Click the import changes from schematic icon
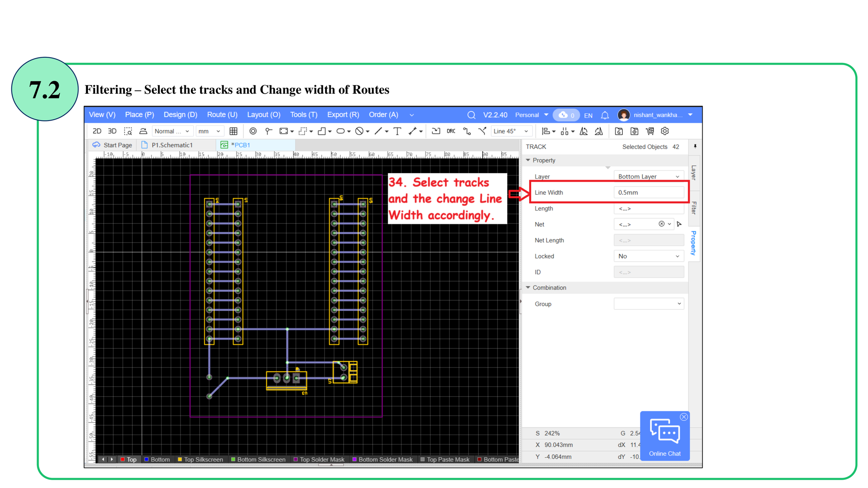This screenshot has width=868, height=488. tap(436, 131)
